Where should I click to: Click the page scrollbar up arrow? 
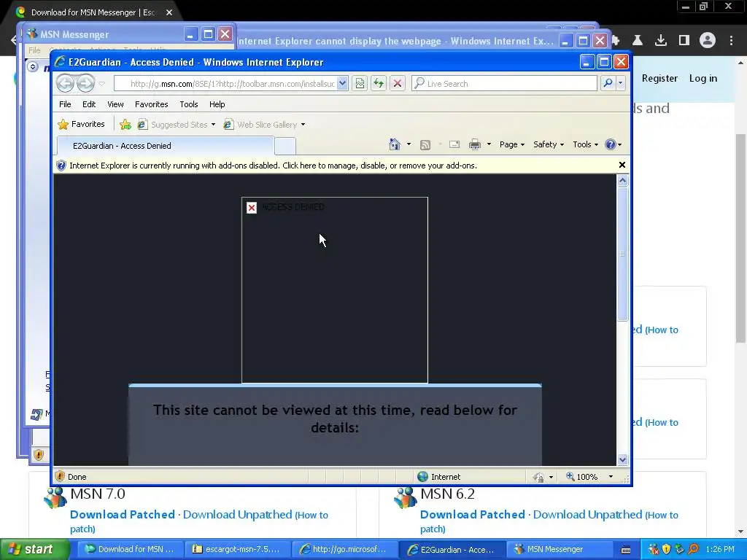point(623,181)
